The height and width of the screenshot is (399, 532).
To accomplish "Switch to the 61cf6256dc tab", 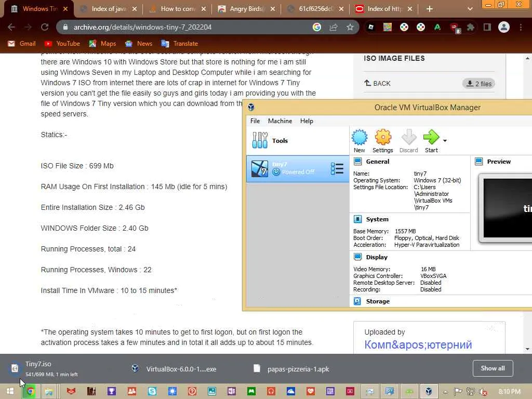I will coord(315,9).
